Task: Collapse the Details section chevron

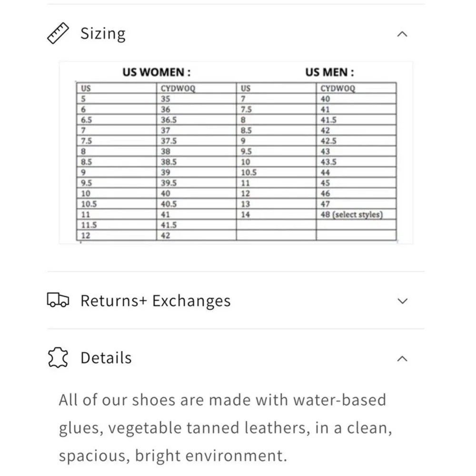Action: 402,358
